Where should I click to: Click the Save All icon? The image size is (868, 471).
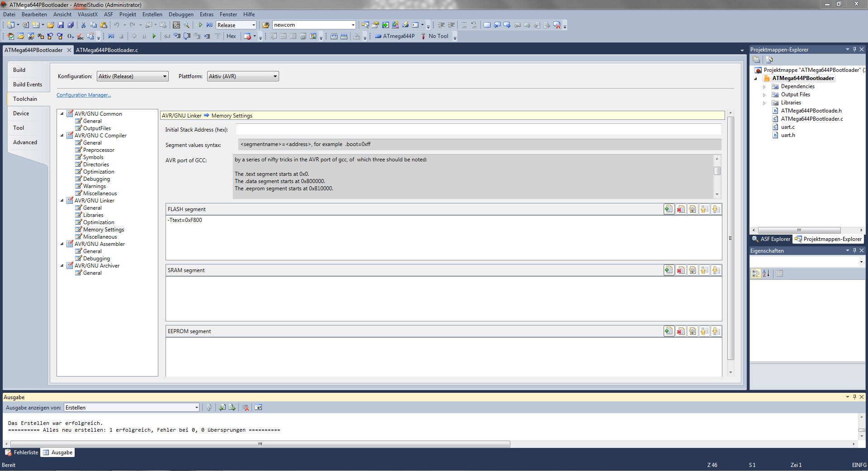(x=71, y=25)
